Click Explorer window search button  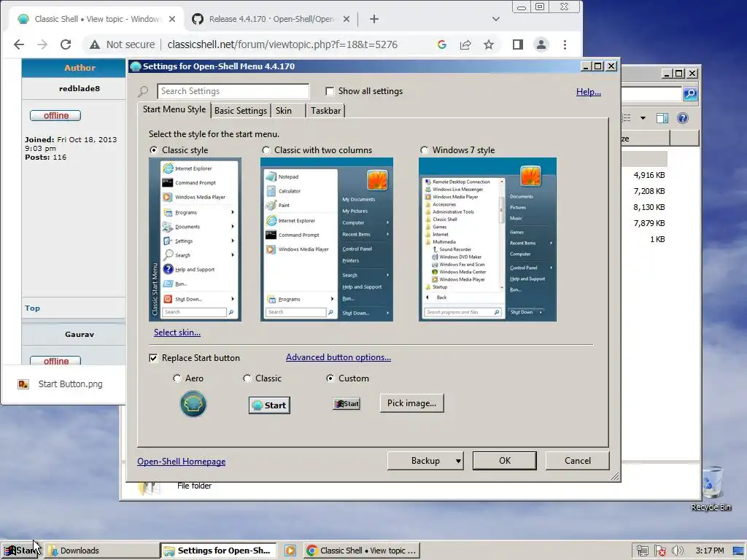coord(690,94)
